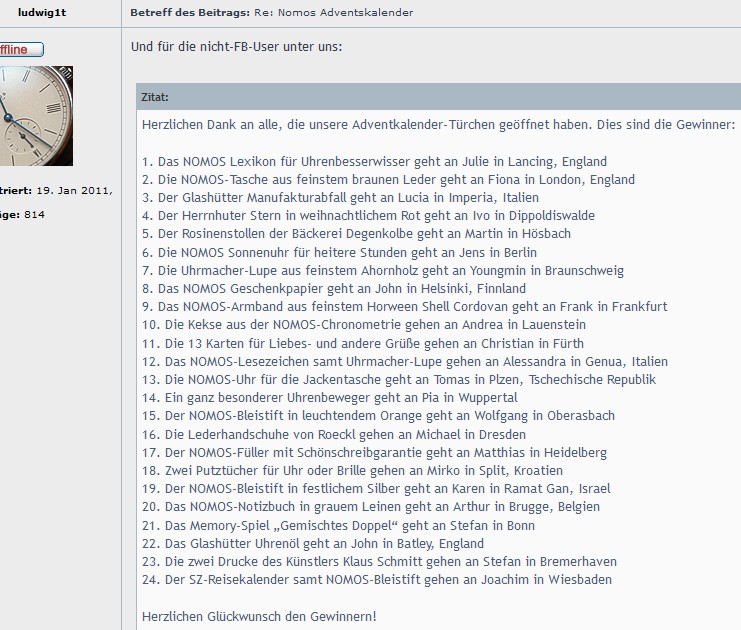Click the Uhrenbeweger entry for Pia

coord(329,397)
